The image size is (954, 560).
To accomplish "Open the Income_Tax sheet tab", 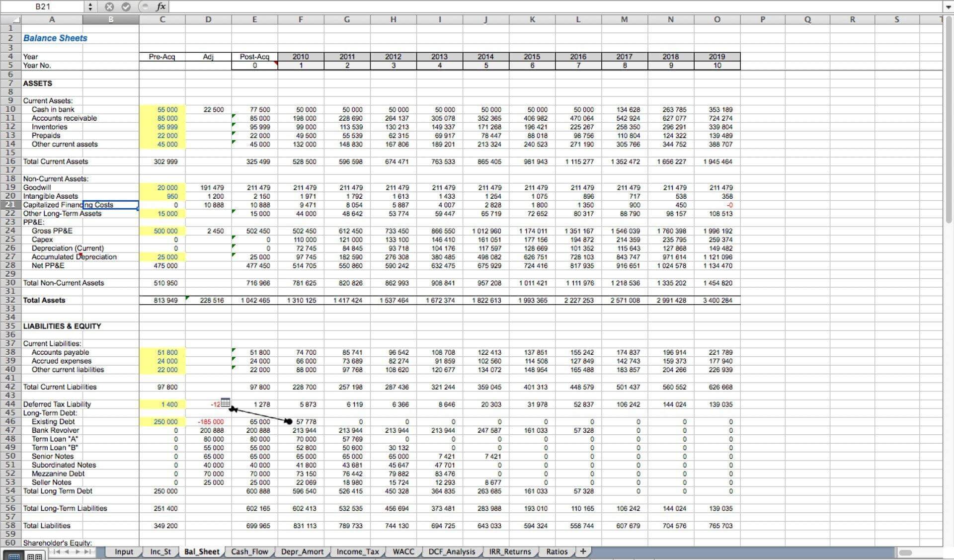I will click(x=358, y=552).
